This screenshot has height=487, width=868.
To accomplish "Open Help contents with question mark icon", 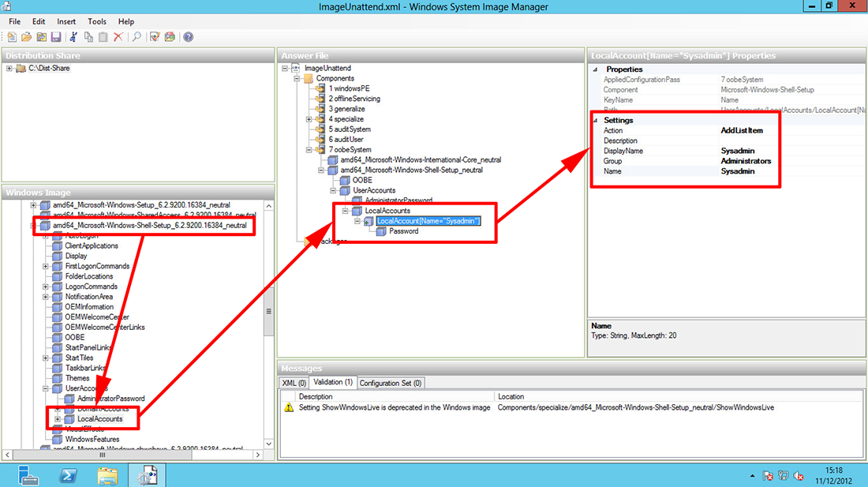I will tap(189, 37).
